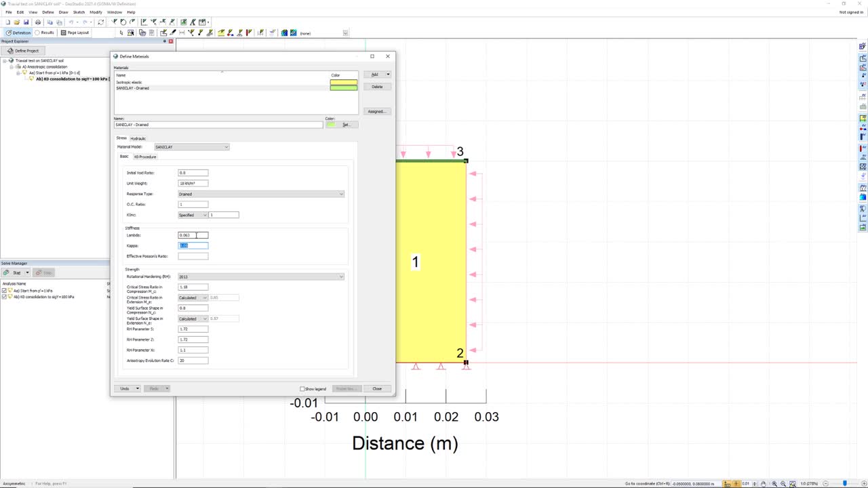Click the Sketch text 'A' icon
This screenshot has height=488, width=868.
[193, 22]
